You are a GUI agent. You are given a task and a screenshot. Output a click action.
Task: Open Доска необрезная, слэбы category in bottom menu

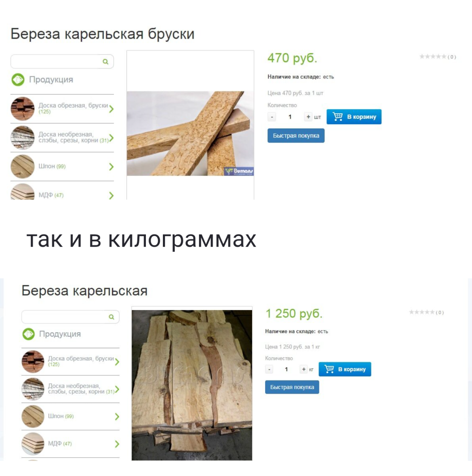coord(71,389)
